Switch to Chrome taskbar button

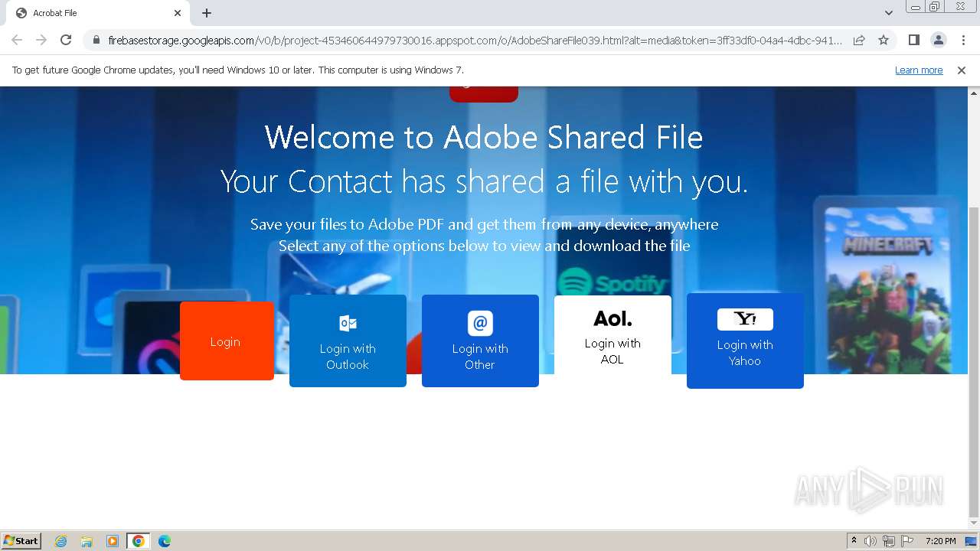click(x=138, y=541)
